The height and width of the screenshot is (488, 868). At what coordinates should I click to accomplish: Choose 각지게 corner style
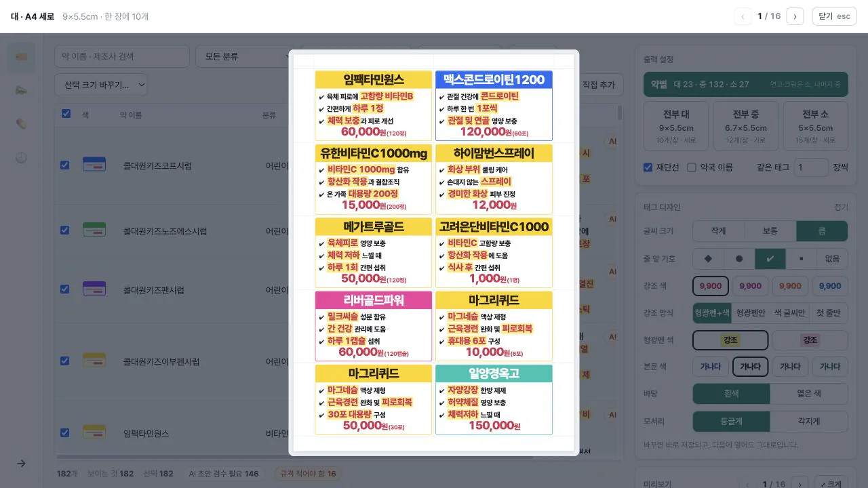click(x=809, y=421)
